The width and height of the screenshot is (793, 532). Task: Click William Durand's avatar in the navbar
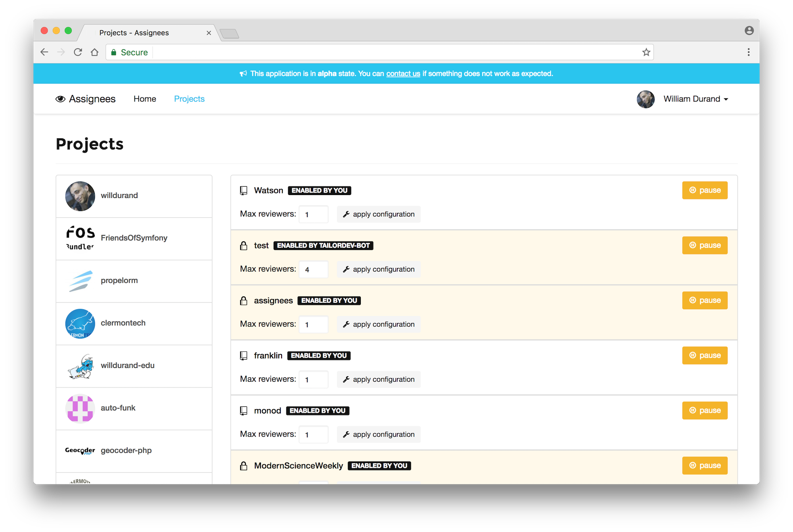(x=646, y=99)
